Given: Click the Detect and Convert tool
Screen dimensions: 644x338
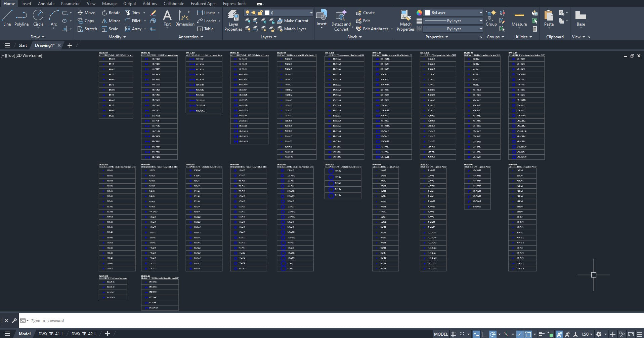Looking at the screenshot, I should [341, 21].
